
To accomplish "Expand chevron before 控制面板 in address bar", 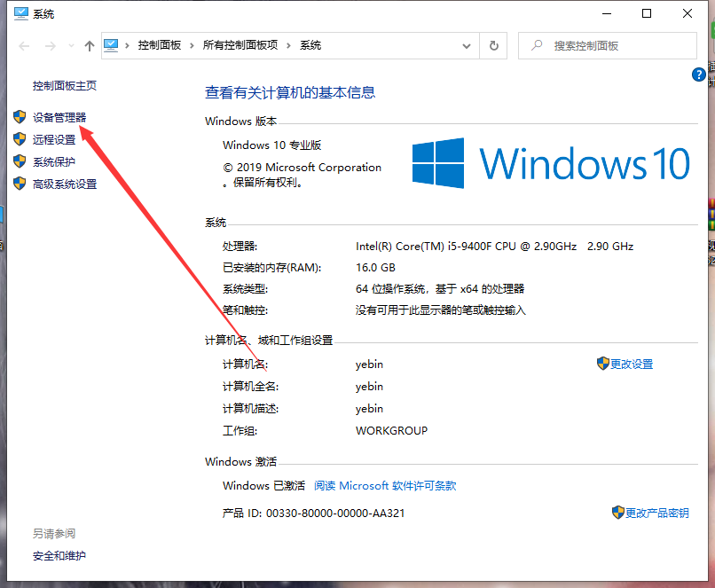I will pos(127,45).
